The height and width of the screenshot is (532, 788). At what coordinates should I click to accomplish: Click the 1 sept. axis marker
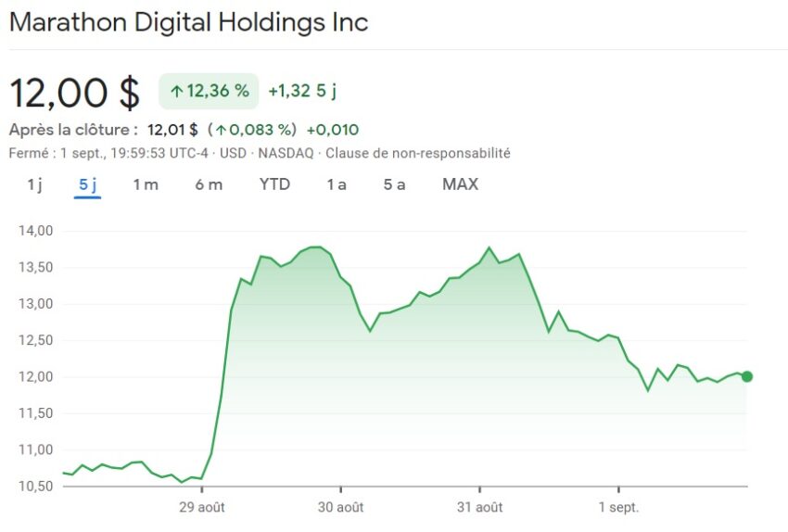point(618,507)
